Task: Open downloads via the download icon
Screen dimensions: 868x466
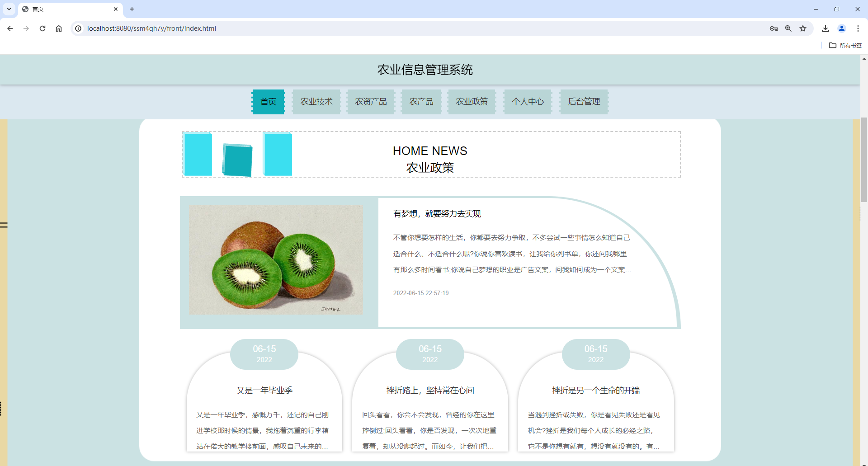Action: click(825, 28)
